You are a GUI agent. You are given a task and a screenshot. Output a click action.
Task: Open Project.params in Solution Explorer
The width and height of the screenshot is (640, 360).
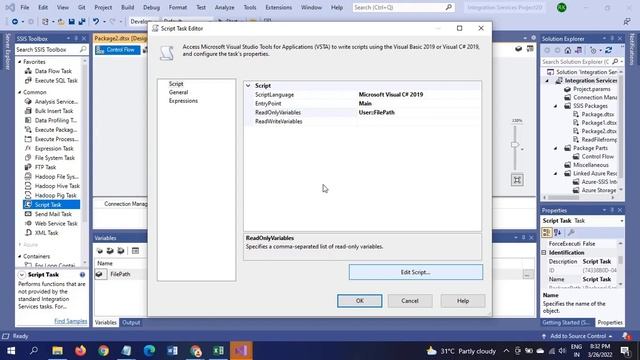point(592,89)
